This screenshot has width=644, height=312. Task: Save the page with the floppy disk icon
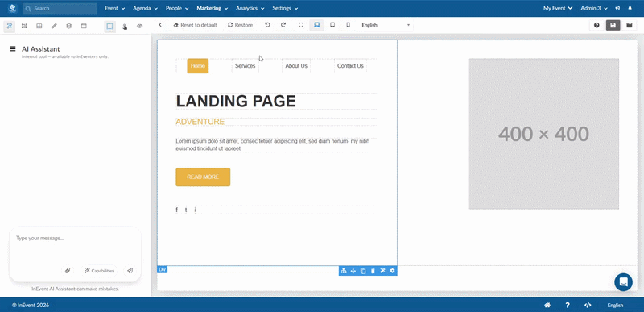pos(613,26)
